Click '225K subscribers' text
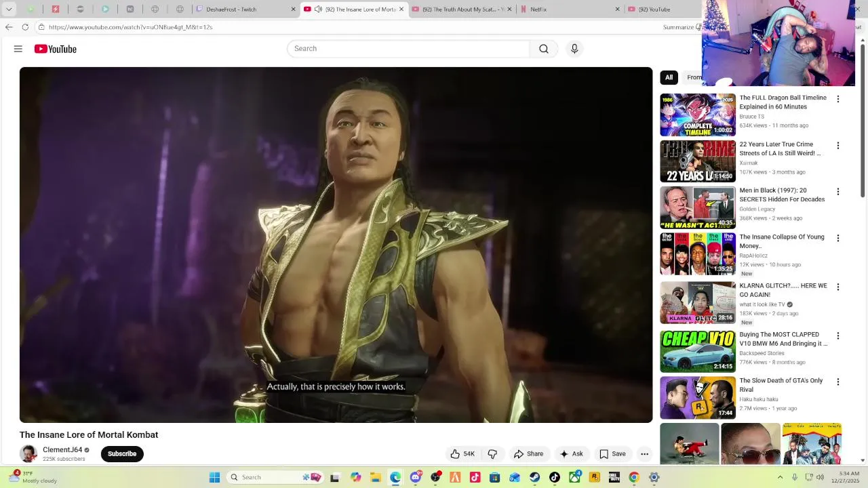868x488 pixels. click(64, 460)
